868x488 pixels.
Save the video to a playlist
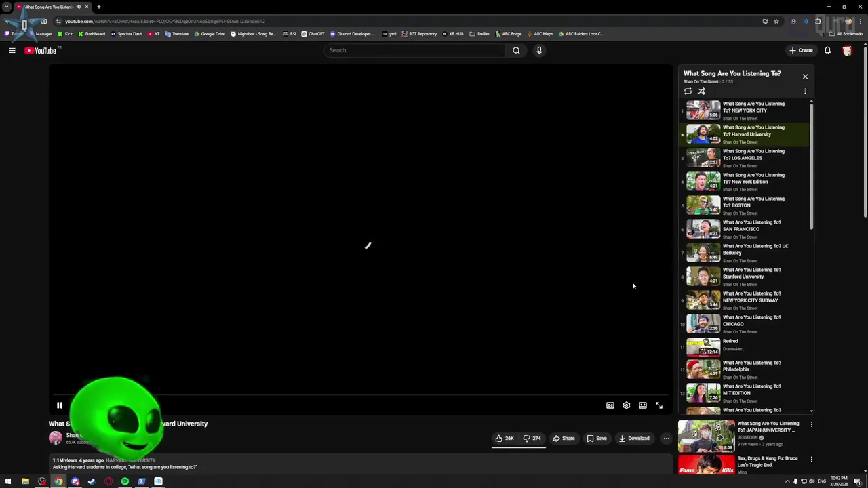point(597,439)
